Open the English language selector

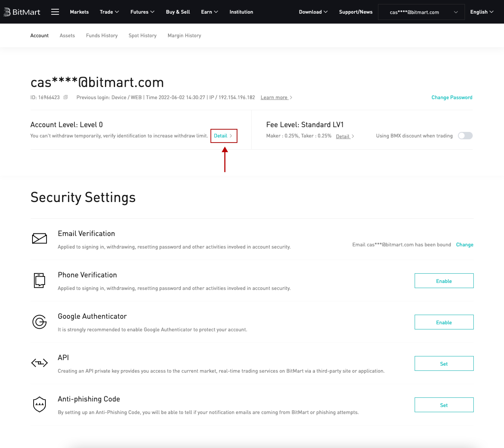tap(482, 12)
